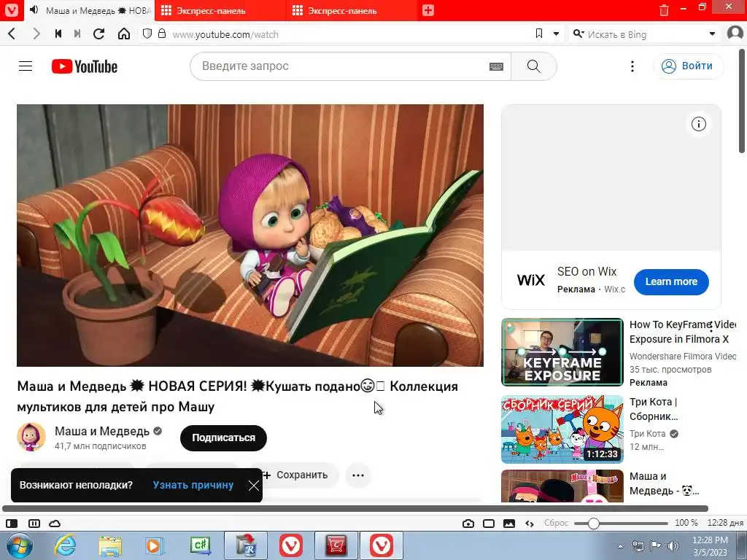The width and height of the screenshot is (747, 560).
Task: Go forward with the browser forward arrow
Action: click(36, 34)
